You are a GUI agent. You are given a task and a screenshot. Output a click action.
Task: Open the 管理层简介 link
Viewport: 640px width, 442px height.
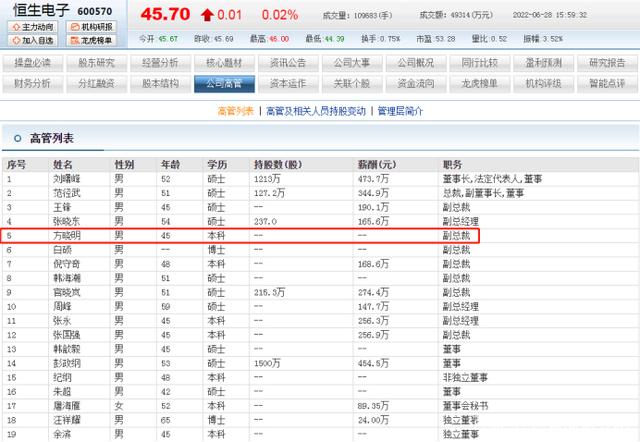400,111
